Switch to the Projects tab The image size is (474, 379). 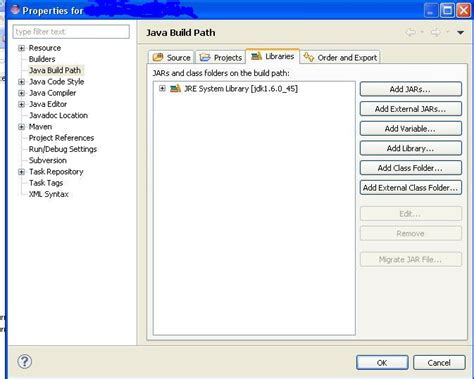pyautogui.click(x=220, y=57)
